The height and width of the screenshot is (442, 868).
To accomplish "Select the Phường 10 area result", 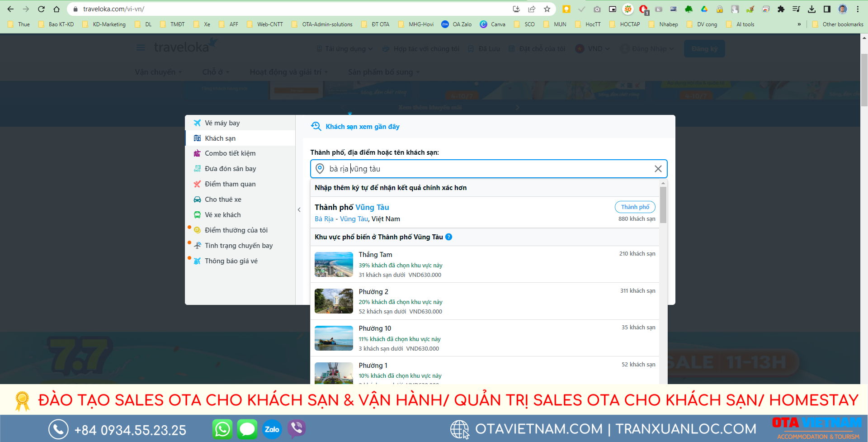I will tap(485, 338).
